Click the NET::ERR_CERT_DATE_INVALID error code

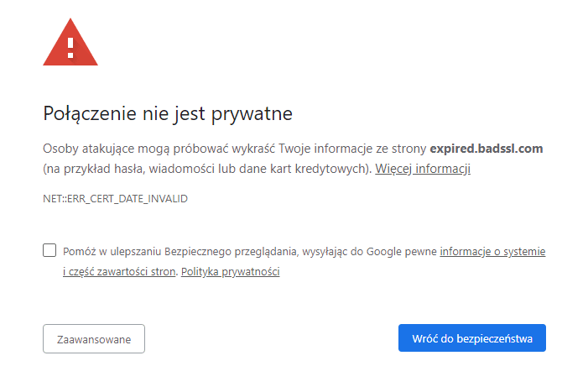115,199
